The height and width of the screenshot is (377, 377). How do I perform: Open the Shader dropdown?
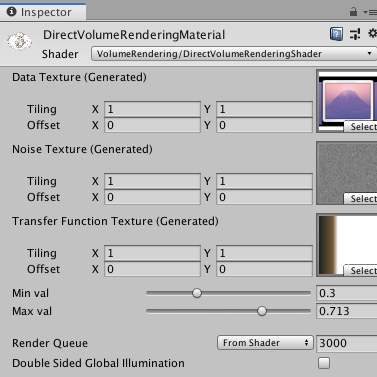(234, 54)
